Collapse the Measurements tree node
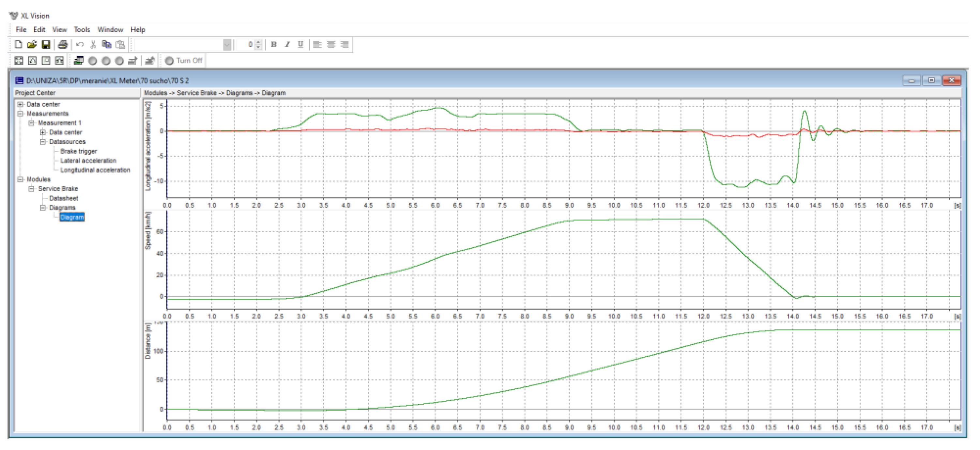Viewport: 980px width, 450px height. [x=21, y=113]
